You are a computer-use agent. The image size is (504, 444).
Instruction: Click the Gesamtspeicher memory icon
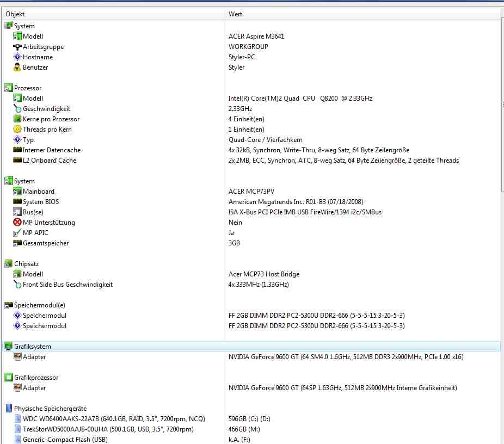(17, 243)
